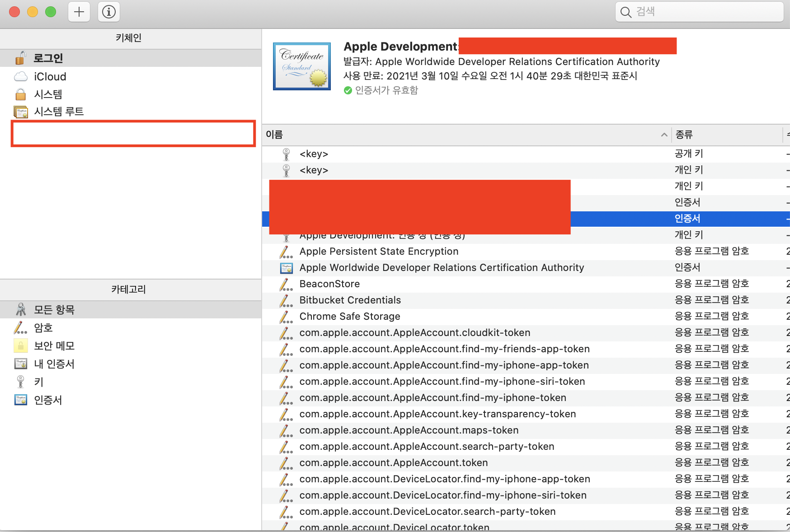Click the unlocked padlock icon beside 로그인
Viewport: 790px width, 532px height.
click(20, 58)
